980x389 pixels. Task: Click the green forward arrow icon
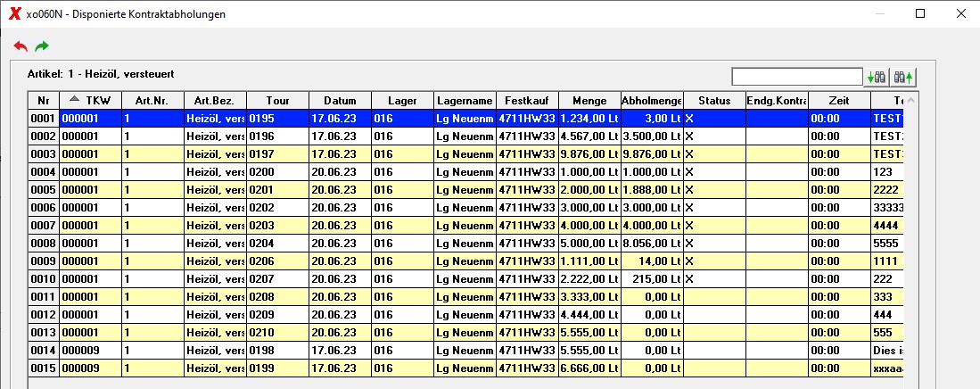coord(42,46)
